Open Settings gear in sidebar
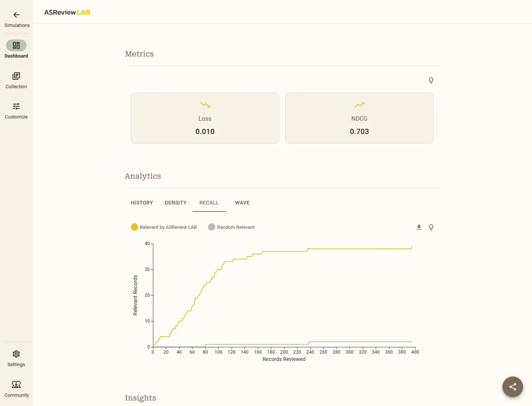Viewport: 532px width, 406px height. tap(16, 354)
